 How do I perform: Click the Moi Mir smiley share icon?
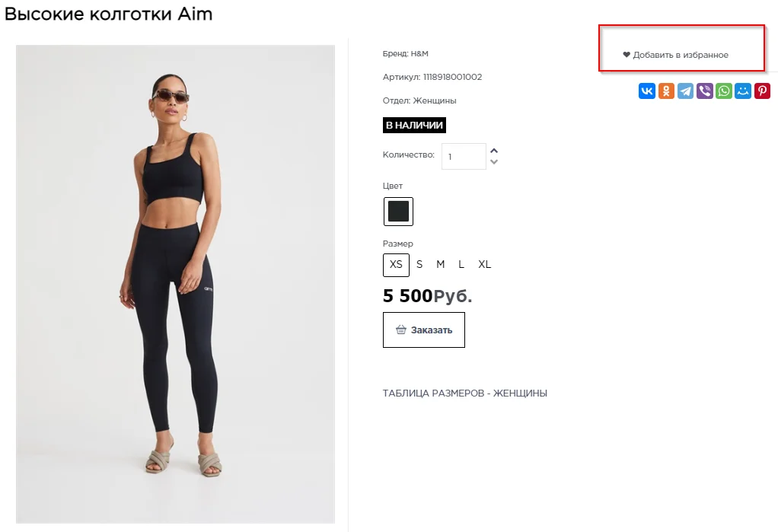743,91
